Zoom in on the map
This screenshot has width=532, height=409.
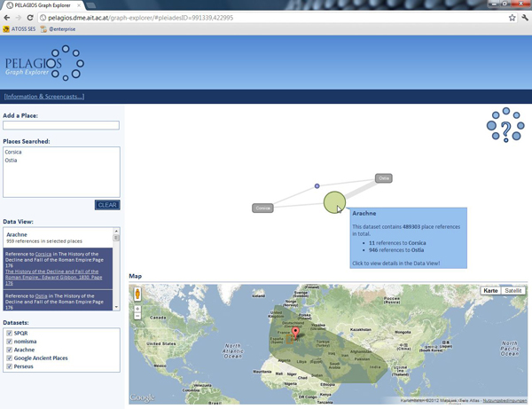click(x=137, y=307)
